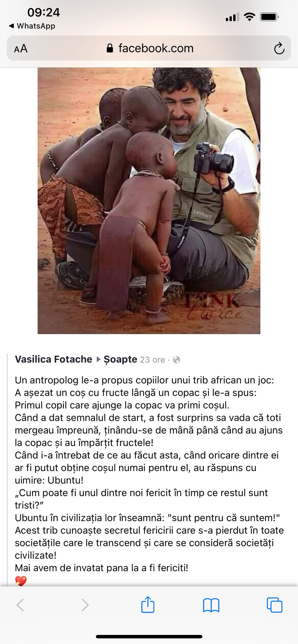
Task: Tap the battery indicator in status bar
Action: (269, 17)
